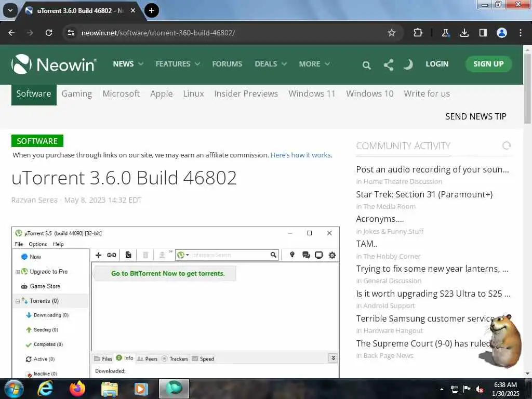This screenshot has width=532, height=399.
Task: Open the TAM.. thread
Action: coord(367,244)
